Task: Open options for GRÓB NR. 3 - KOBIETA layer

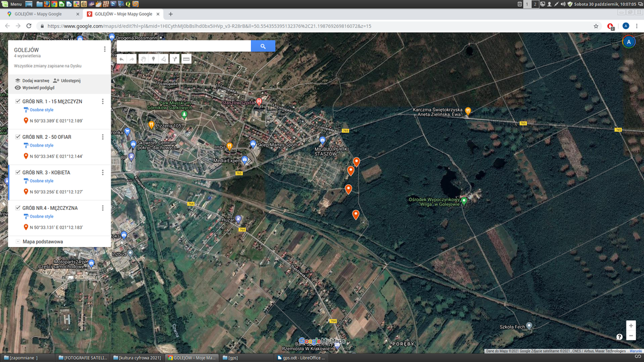Action: pyautogui.click(x=103, y=172)
